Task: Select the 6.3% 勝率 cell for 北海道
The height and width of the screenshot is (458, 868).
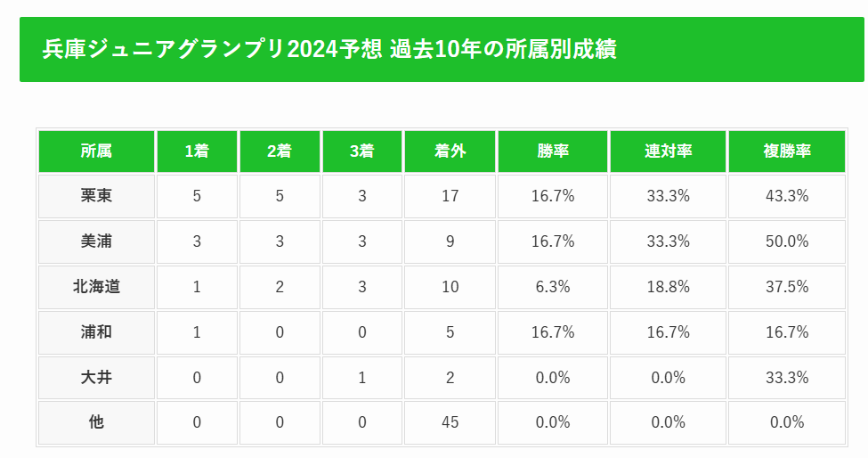Action: 553,287
